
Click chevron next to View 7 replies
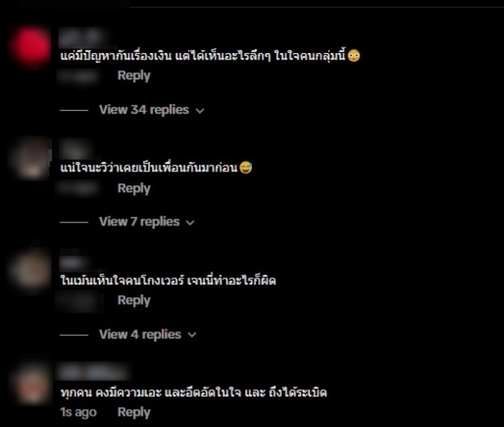190,223
